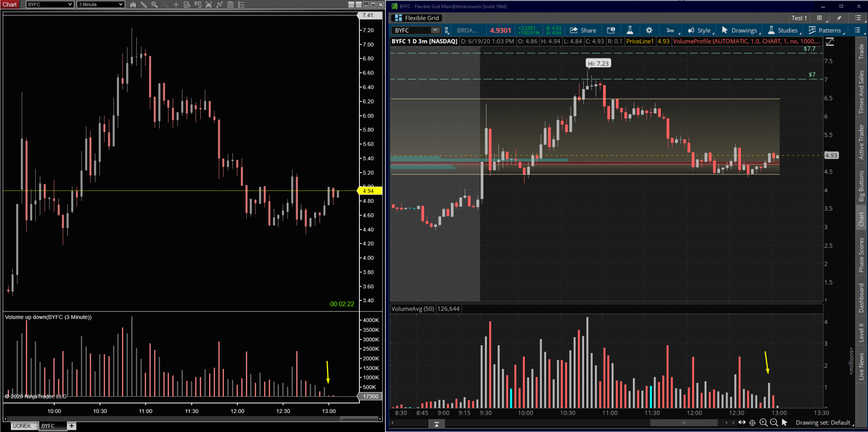
Task: Click the thinkorswim horizontal scrollbar thumb
Action: (x=684, y=423)
